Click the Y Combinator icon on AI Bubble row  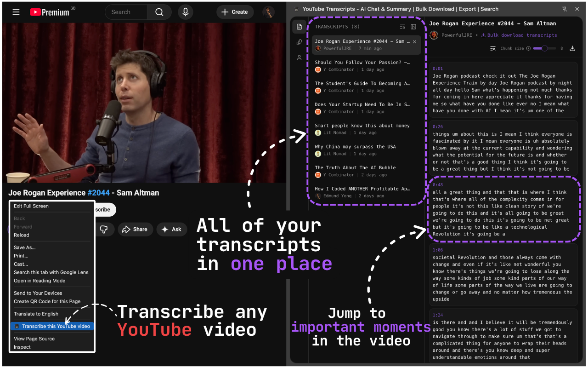(318, 175)
